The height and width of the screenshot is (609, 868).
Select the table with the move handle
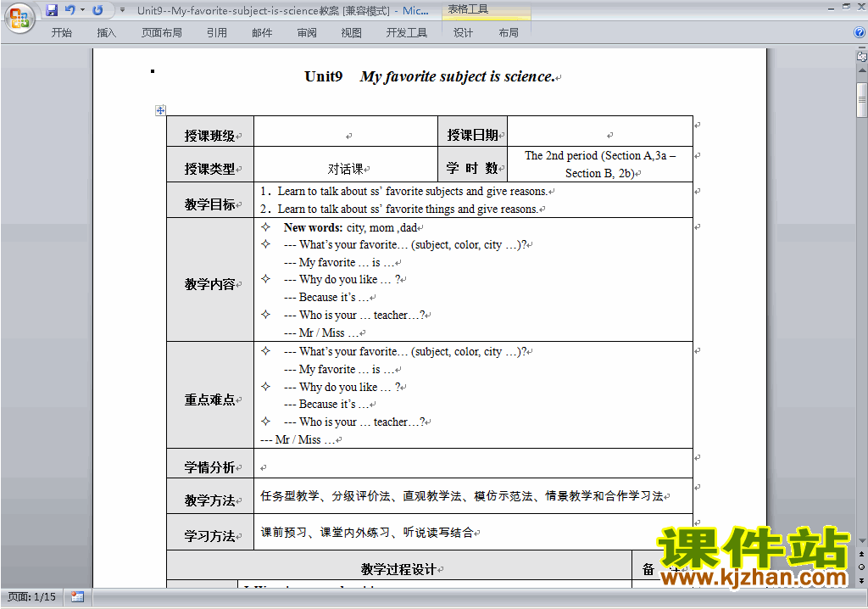pyautogui.click(x=160, y=110)
